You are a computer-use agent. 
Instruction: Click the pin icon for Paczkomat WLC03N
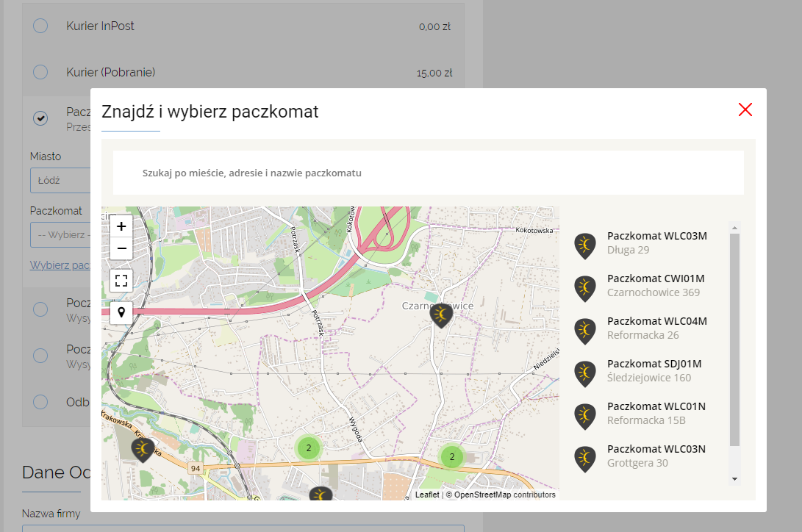tap(585, 459)
